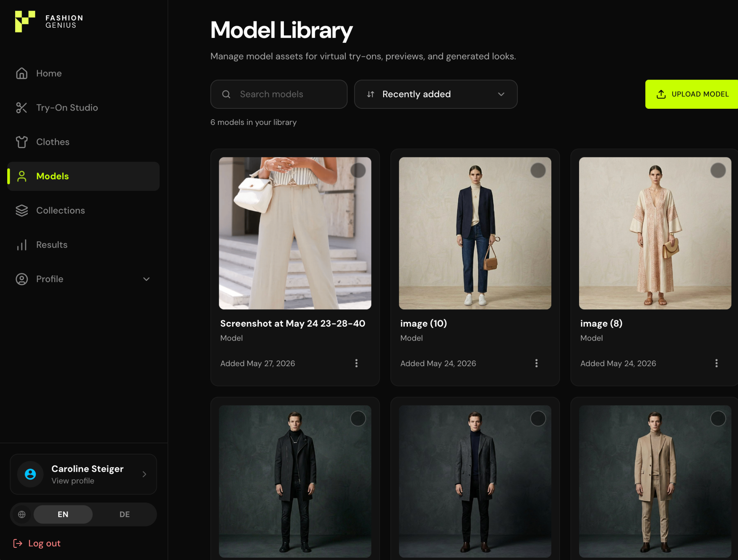
Task: Click '6 models in your library' text
Action: 254,122
